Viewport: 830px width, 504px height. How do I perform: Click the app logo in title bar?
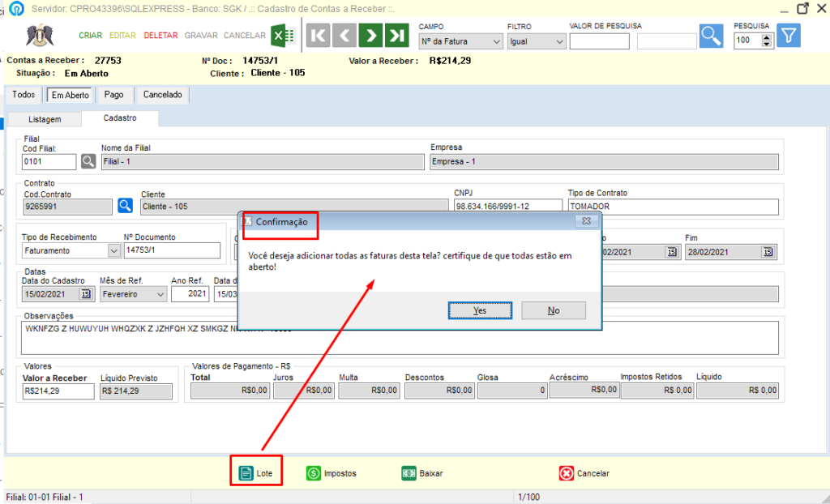pos(17,9)
